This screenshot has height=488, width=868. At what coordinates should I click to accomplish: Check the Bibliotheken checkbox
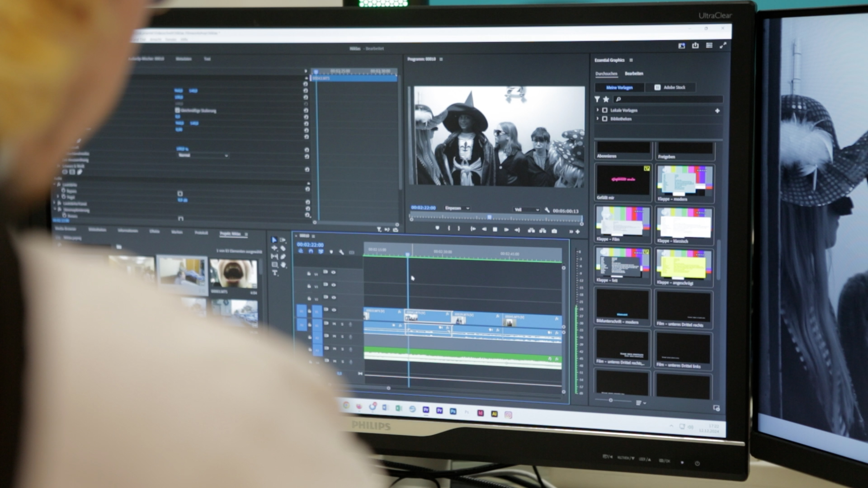pos(605,118)
